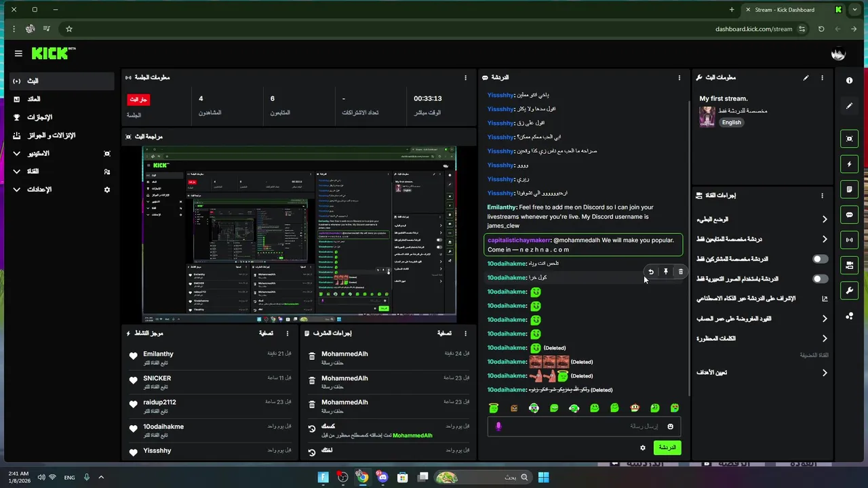Click تصفية filter in moderator actions
Image resolution: width=868 pixels, height=488 pixels.
coord(444,333)
